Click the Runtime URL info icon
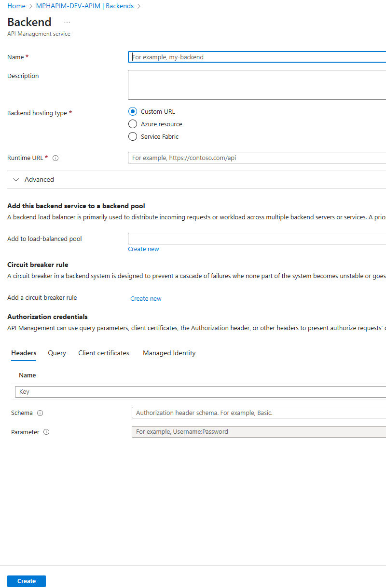Viewport: 386px width, 588px height. point(55,158)
